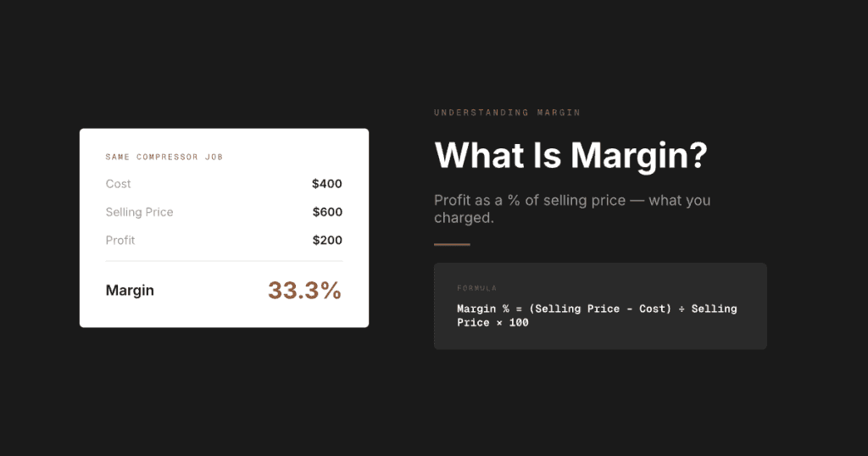Click the divider line above the Margin row
This screenshot has height=456, width=868.
[224, 261]
